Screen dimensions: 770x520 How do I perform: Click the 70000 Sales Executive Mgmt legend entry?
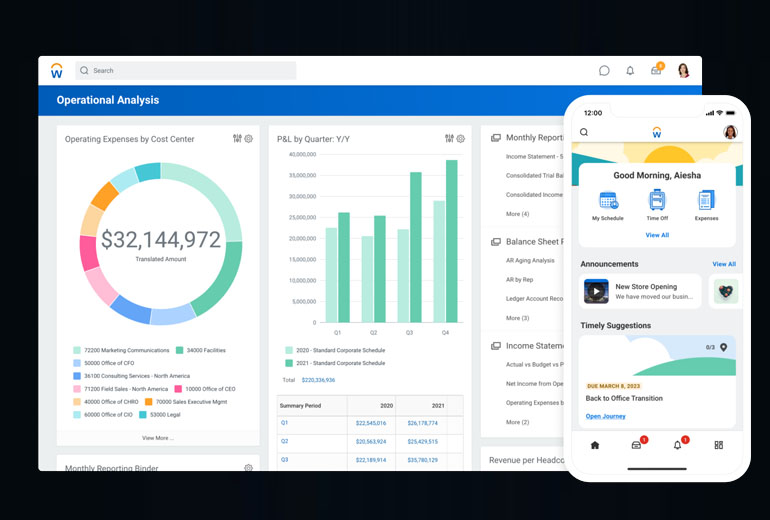tap(186, 402)
